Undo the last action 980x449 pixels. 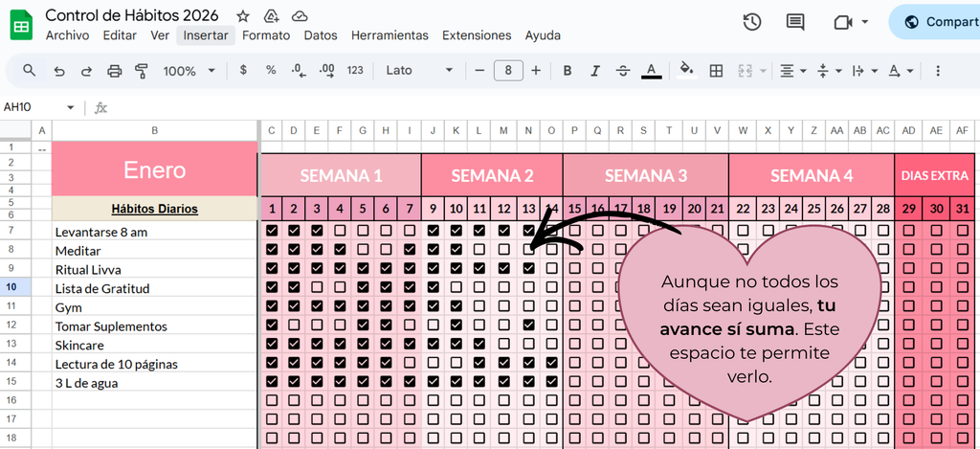[x=59, y=71]
